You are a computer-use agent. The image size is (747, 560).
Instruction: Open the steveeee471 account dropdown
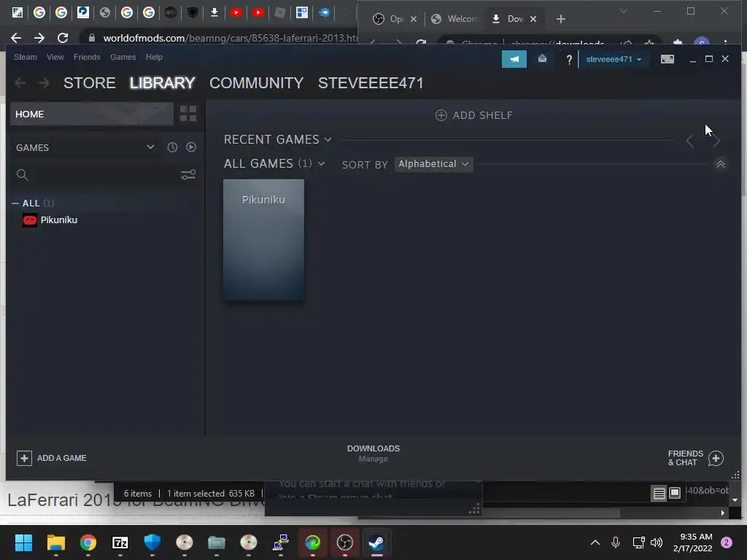(614, 59)
